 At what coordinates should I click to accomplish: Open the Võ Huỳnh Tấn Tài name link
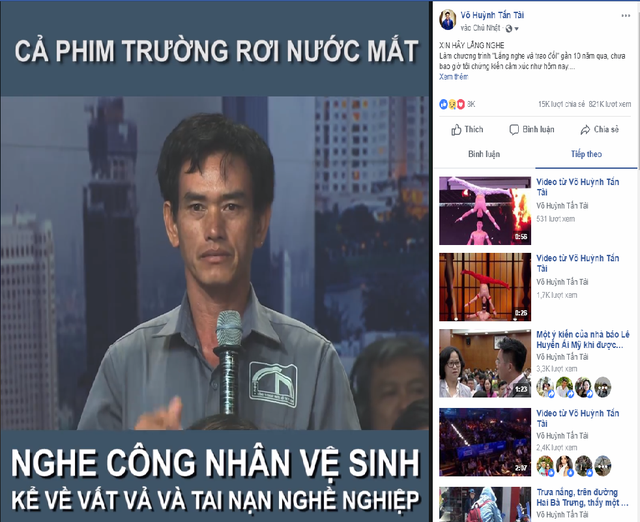coord(492,15)
